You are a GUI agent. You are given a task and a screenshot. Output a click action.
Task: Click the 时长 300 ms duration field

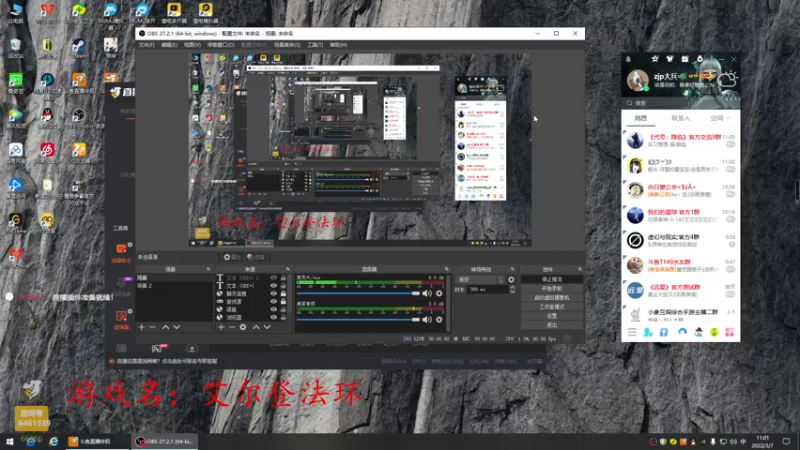[x=487, y=289]
